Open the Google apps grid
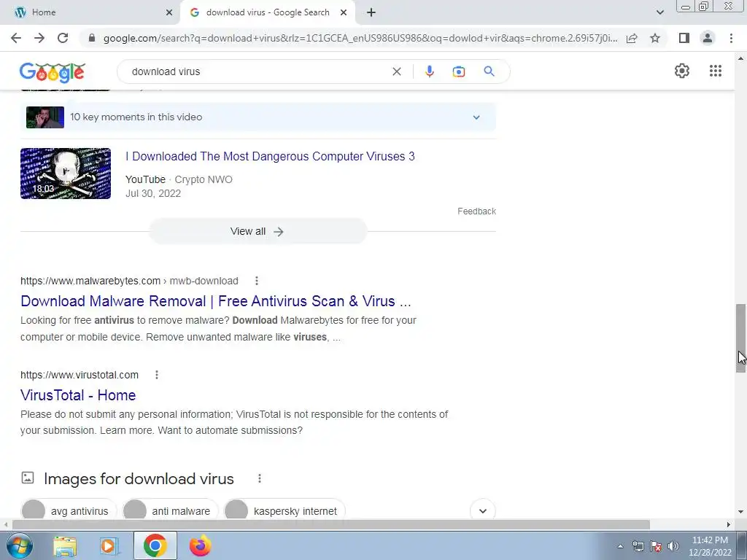 715,71
